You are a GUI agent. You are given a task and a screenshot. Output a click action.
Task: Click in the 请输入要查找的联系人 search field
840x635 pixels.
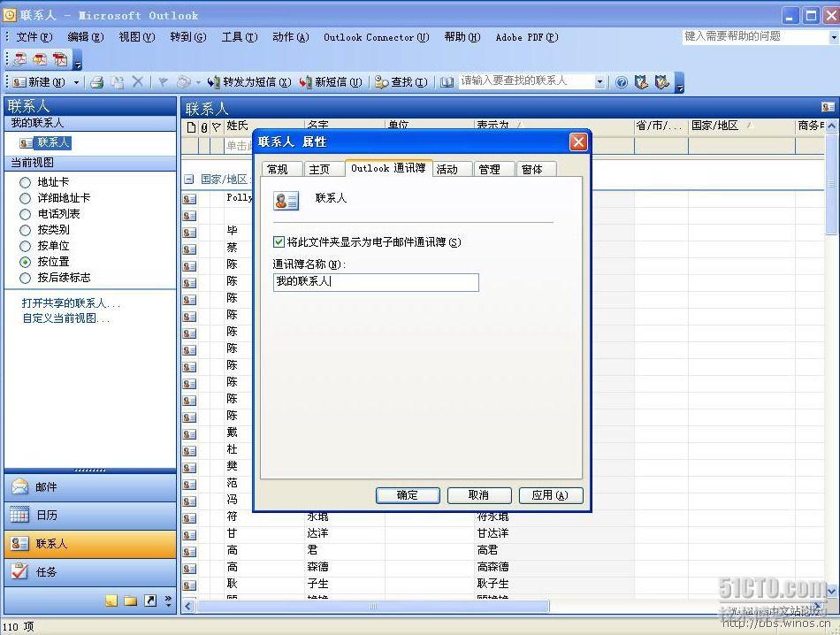(527, 81)
